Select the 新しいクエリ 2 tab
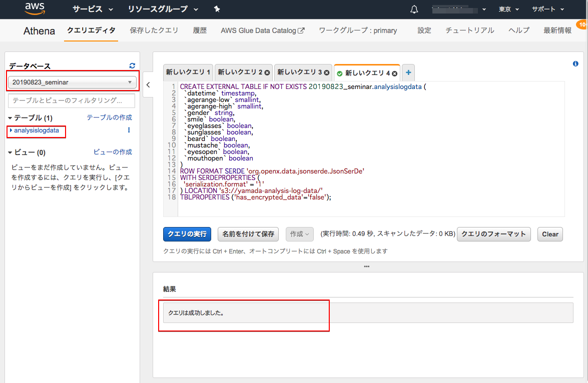 [x=240, y=72]
